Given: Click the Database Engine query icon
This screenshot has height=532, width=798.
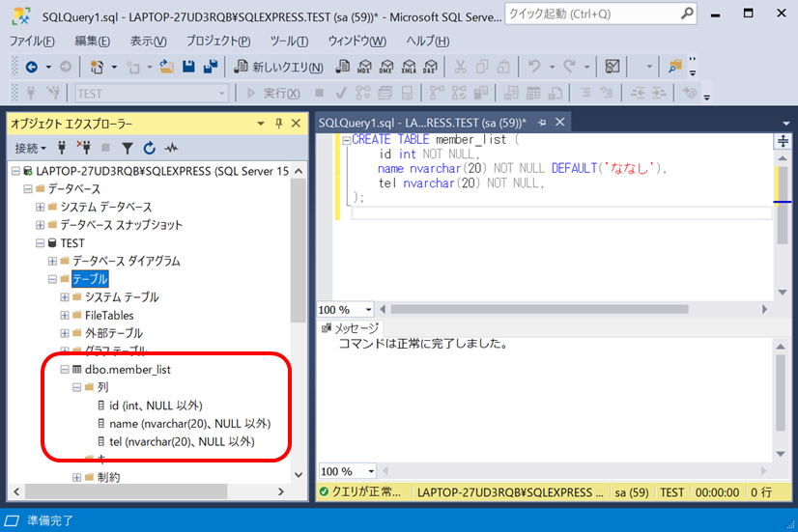Looking at the screenshot, I should [x=343, y=67].
